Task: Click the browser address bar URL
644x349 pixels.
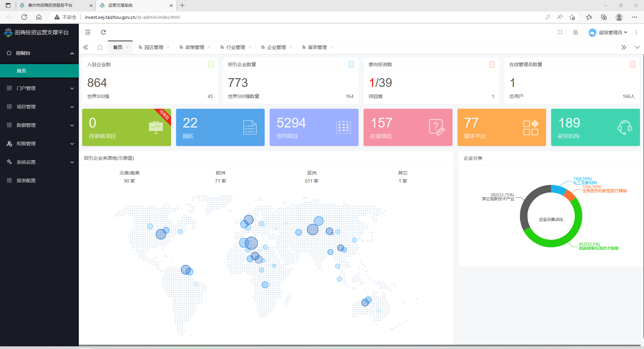Action: click(132, 17)
